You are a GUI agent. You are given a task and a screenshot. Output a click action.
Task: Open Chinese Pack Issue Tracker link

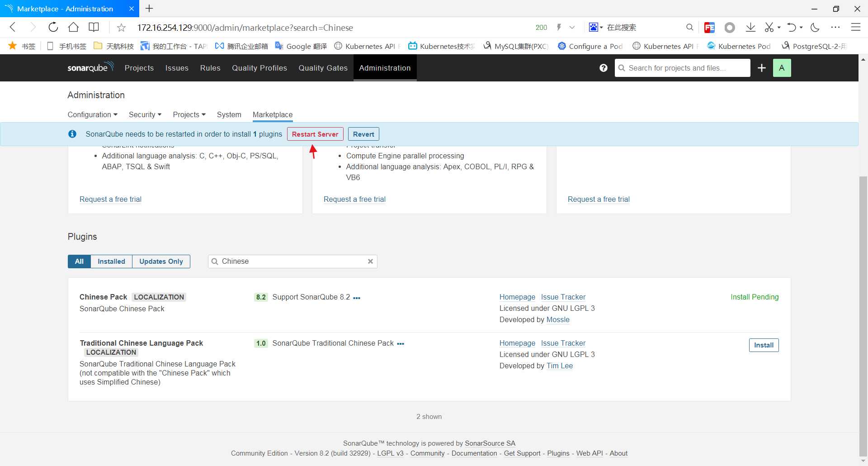pyautogui.click(x=563, y=297)
